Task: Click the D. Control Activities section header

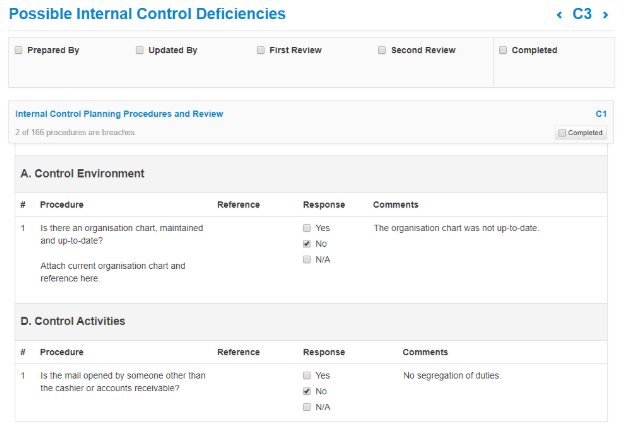Action: pos(72,322)
